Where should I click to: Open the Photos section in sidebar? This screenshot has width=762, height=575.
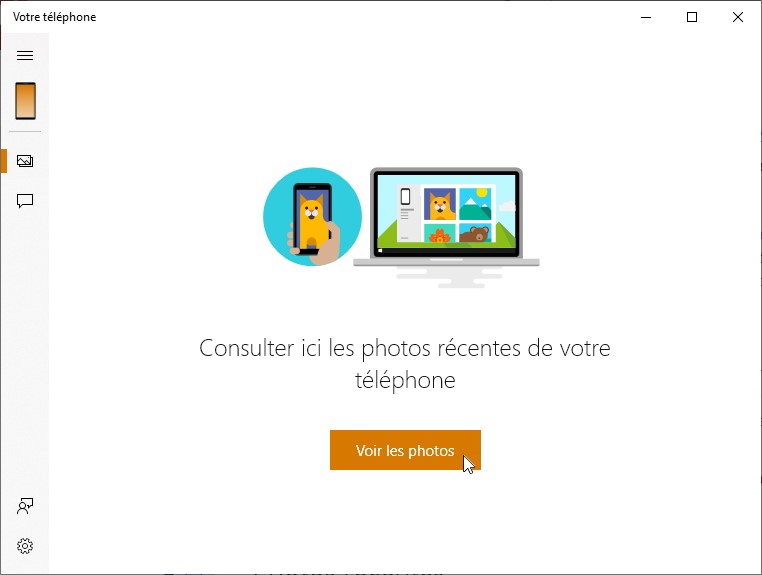point(25,161)
